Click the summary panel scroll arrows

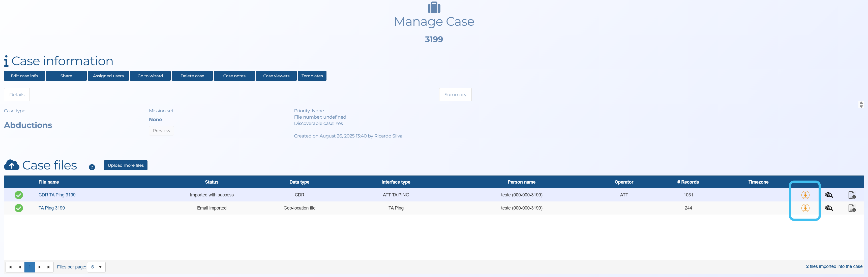coord(861,105)
